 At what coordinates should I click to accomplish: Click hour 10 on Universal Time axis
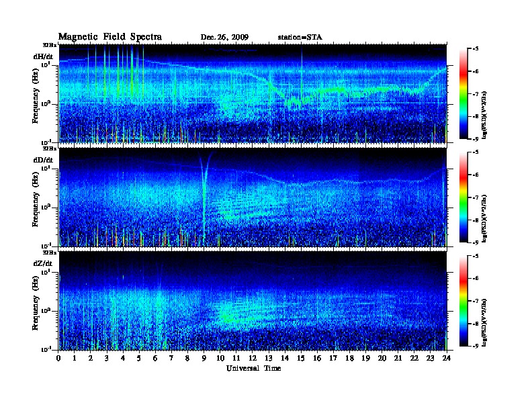(220, 358)
